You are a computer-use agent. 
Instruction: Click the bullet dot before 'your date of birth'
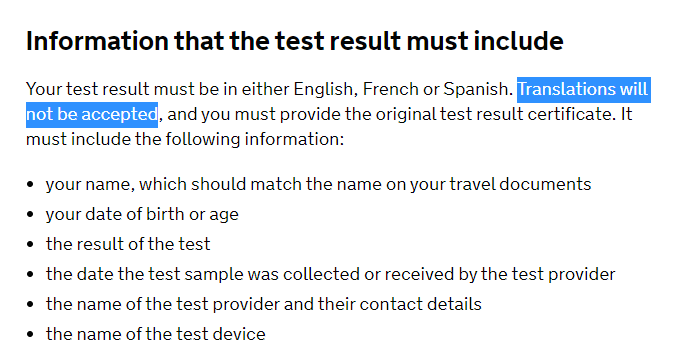click(x=30, y=214)
